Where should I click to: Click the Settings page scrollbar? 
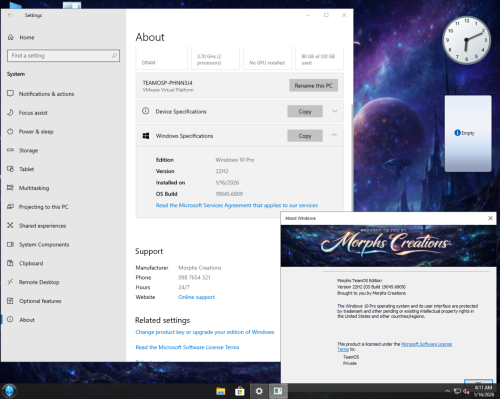(352, 157)
